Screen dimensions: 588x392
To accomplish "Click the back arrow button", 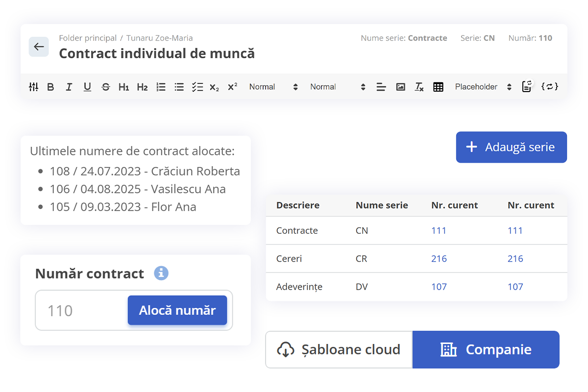I will click(39, 47).
